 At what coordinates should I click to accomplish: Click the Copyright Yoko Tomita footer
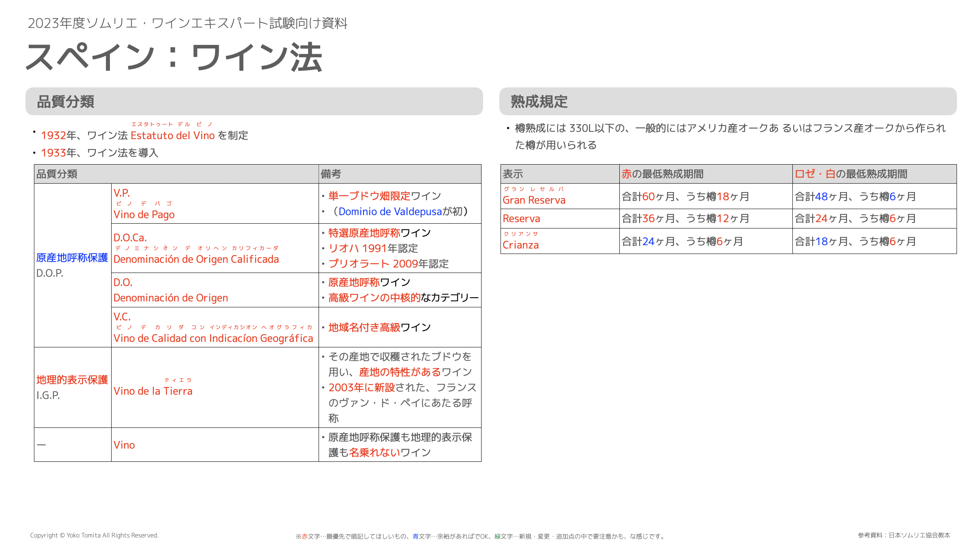tap(94, 535)
